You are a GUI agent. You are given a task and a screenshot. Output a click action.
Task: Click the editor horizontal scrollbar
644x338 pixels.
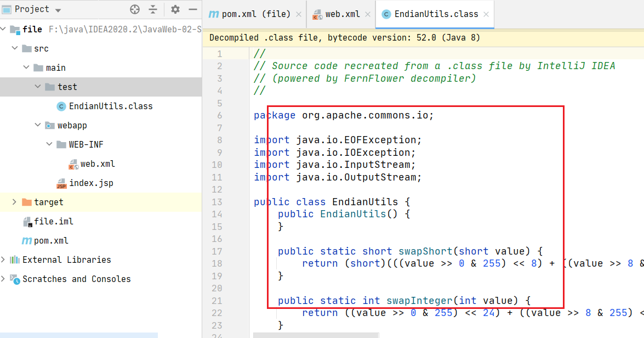pos(315,334)
